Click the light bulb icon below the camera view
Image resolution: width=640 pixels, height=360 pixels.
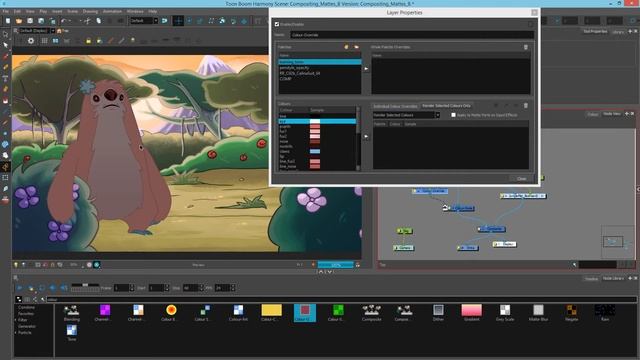click(16, 265)
